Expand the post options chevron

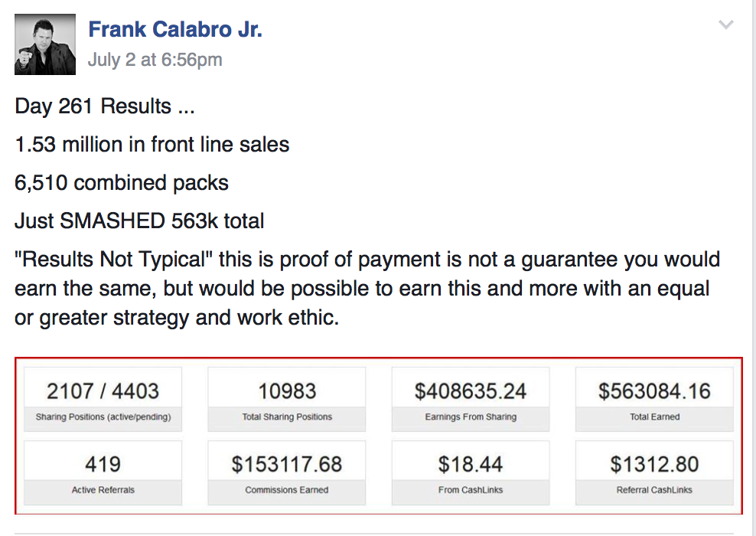point(726,25)
